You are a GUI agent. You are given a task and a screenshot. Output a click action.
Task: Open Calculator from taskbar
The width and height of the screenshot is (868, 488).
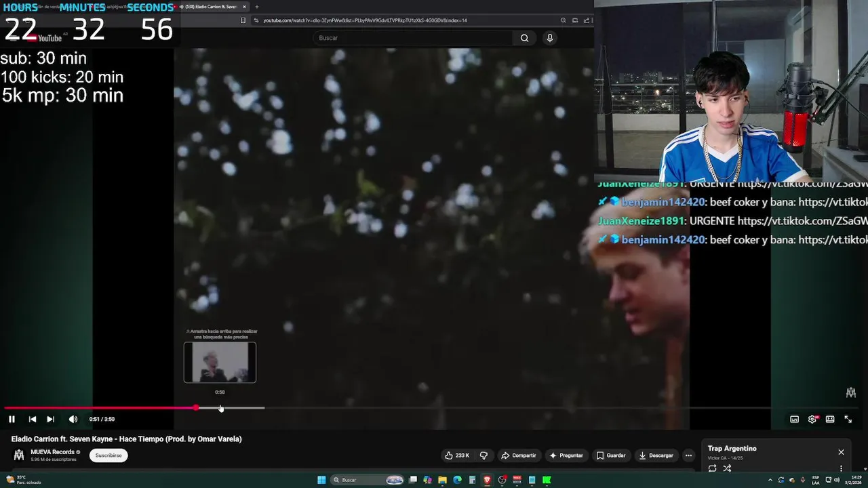472,480
